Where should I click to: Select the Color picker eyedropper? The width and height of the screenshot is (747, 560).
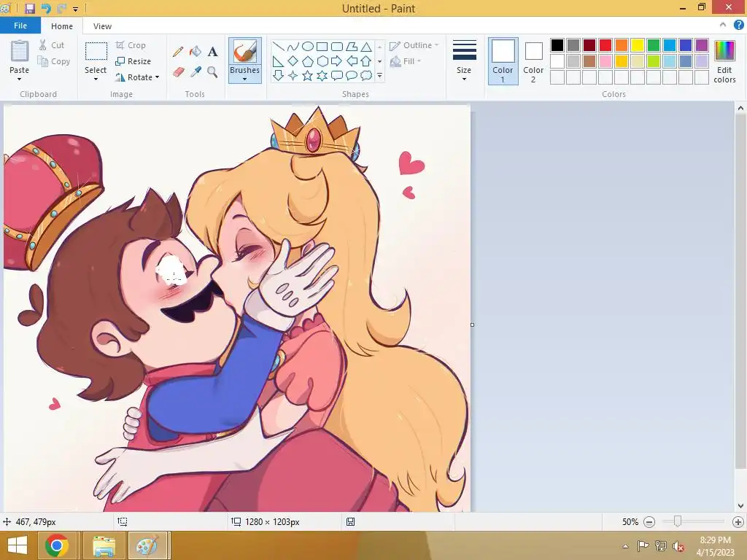tap(196, 72)
